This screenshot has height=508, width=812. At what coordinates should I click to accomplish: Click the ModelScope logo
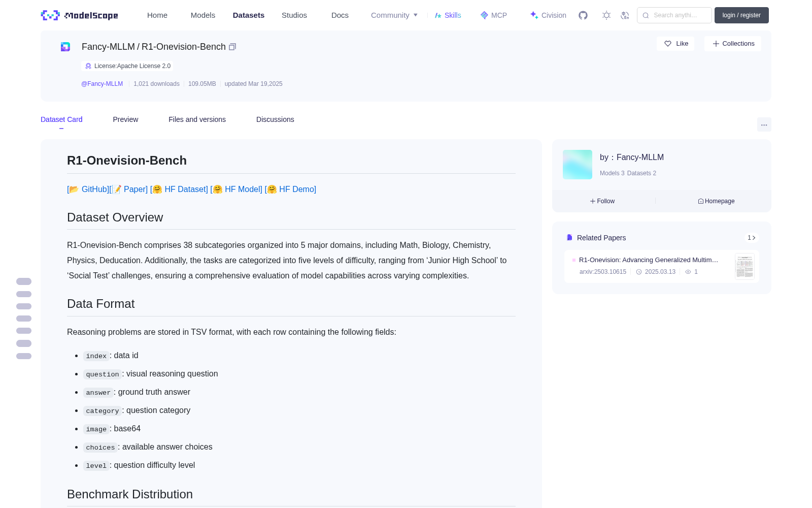click(x=79, y=15)
